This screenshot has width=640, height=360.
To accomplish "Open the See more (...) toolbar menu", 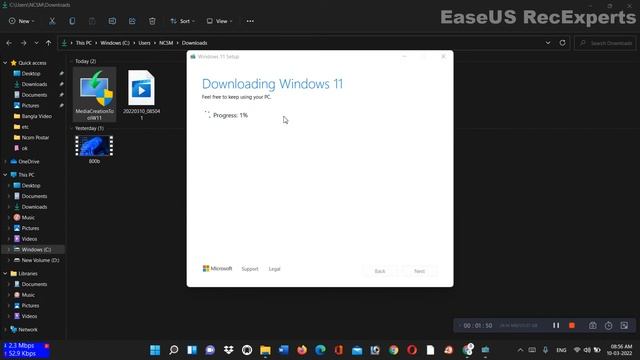I will [250, 21].
